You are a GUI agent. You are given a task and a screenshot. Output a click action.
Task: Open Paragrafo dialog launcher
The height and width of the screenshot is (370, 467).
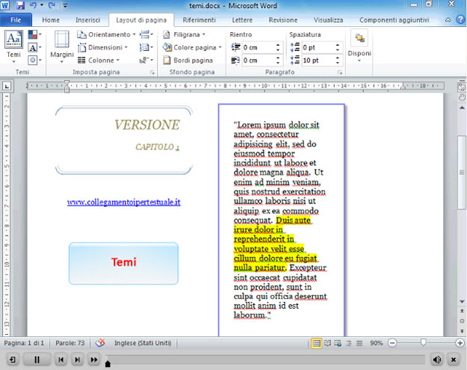[340, 72]
